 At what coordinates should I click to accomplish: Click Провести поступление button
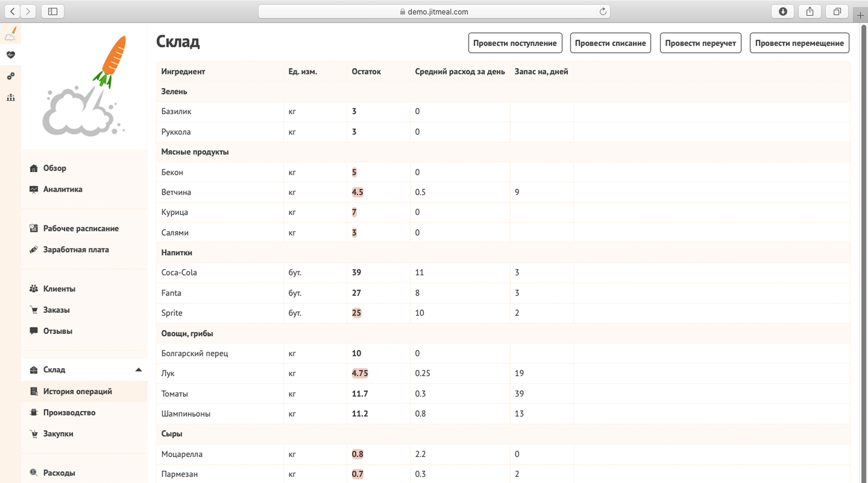click(515, 43)
